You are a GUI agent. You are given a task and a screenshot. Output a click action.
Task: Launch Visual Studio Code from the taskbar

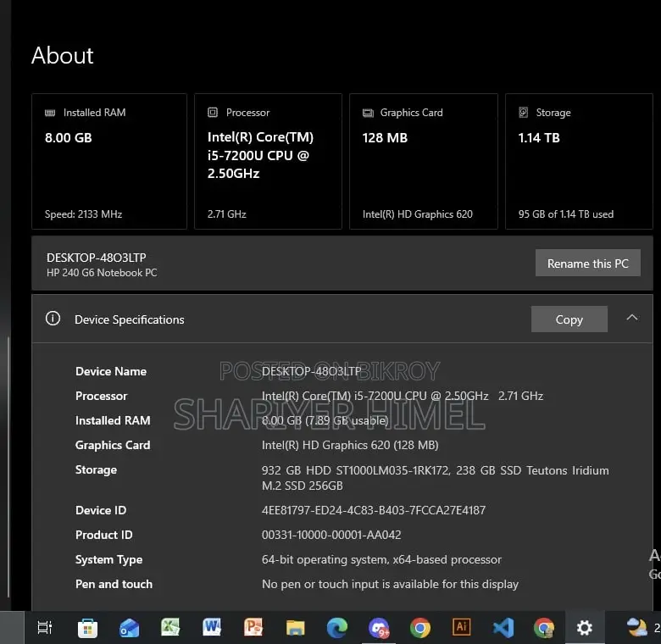point(503,628)
